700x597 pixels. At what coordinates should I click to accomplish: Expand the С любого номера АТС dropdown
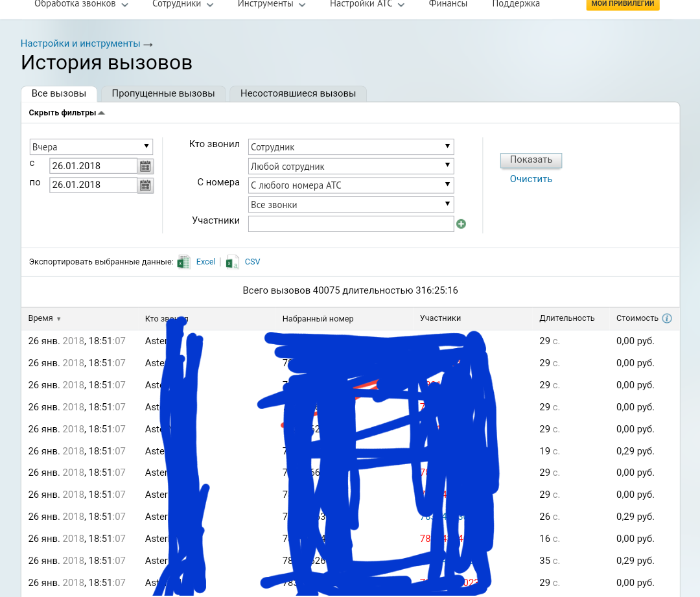pos(351,185)
